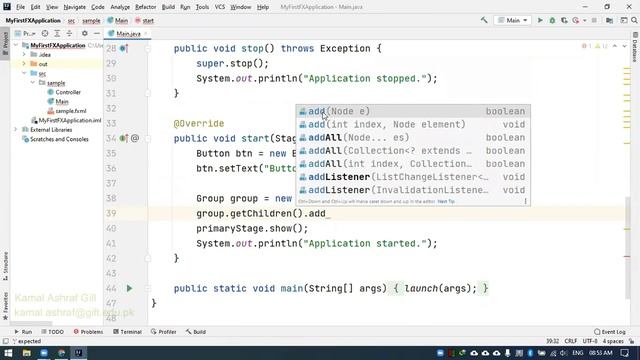Select the Main.java editor tab
This screenshot has width=640, height=360.
click(128, 33)
